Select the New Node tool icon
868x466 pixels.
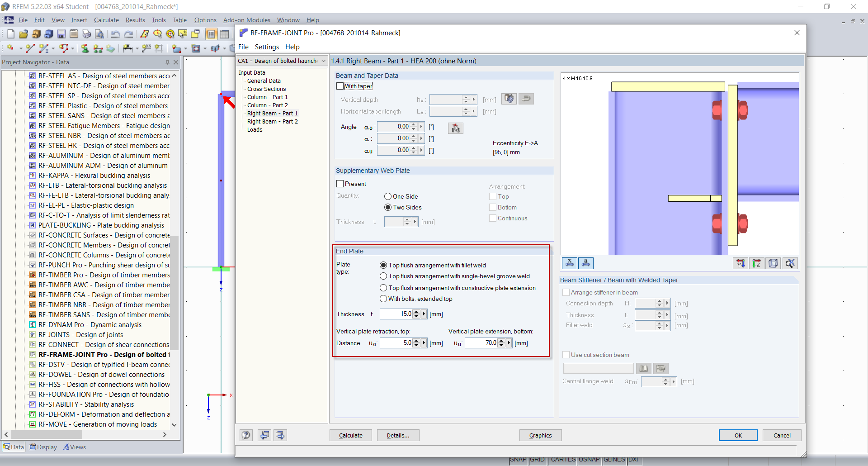[x=10, y=48]
